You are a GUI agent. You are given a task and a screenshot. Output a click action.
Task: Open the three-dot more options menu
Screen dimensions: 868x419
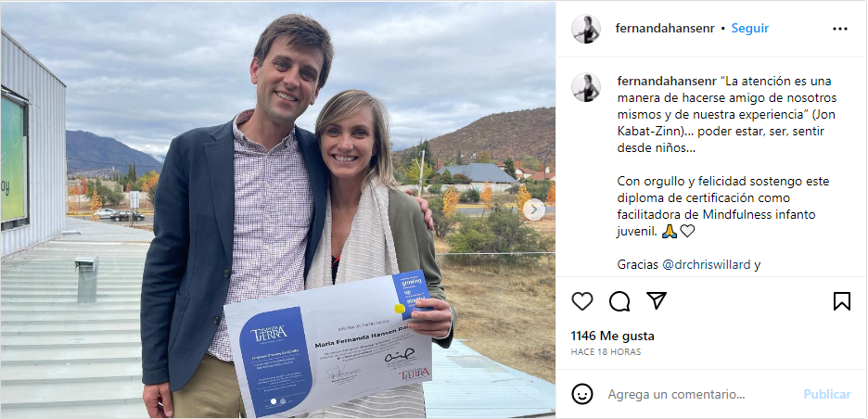pyautogui.click(x=840, y=29)
